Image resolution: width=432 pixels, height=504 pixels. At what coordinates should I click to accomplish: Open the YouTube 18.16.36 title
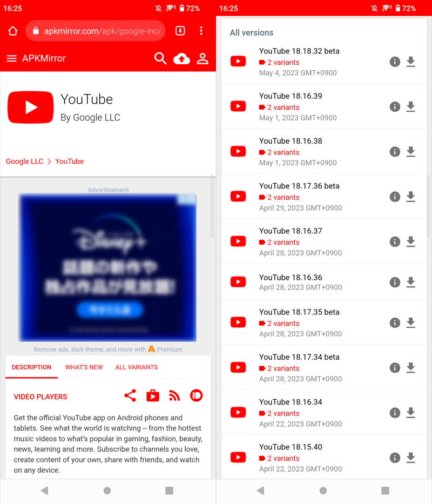coord(291,278)
